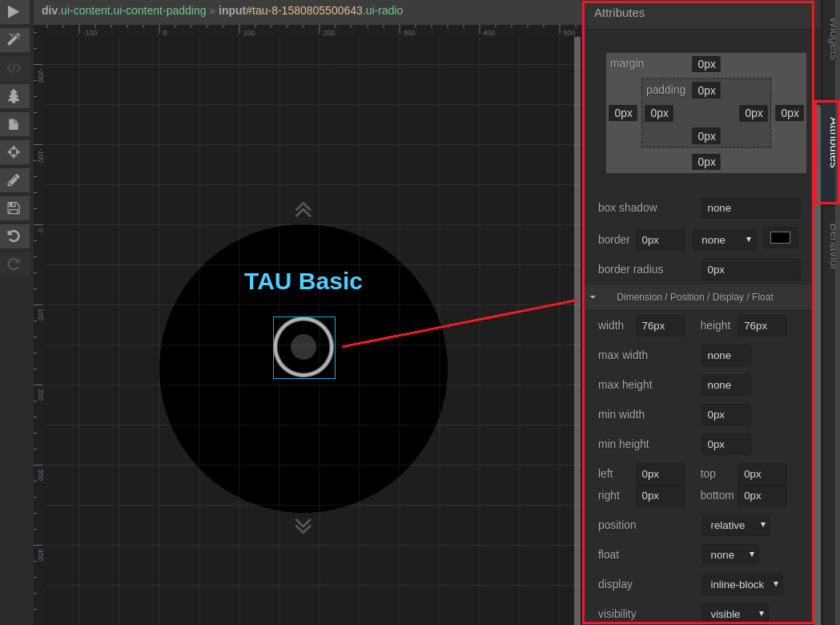
Task: Open the border style dropdown
Action: click(724, 240)
